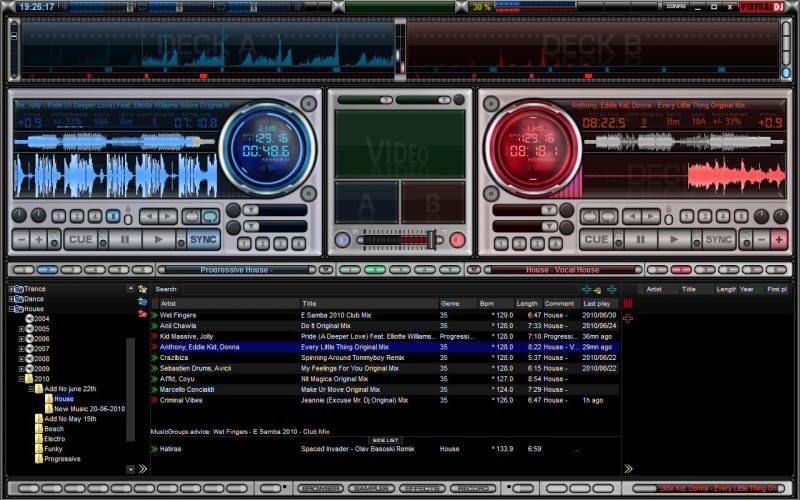Expand the 2005 folder
The width and height of the screenshot is (800, 500).
21,329
